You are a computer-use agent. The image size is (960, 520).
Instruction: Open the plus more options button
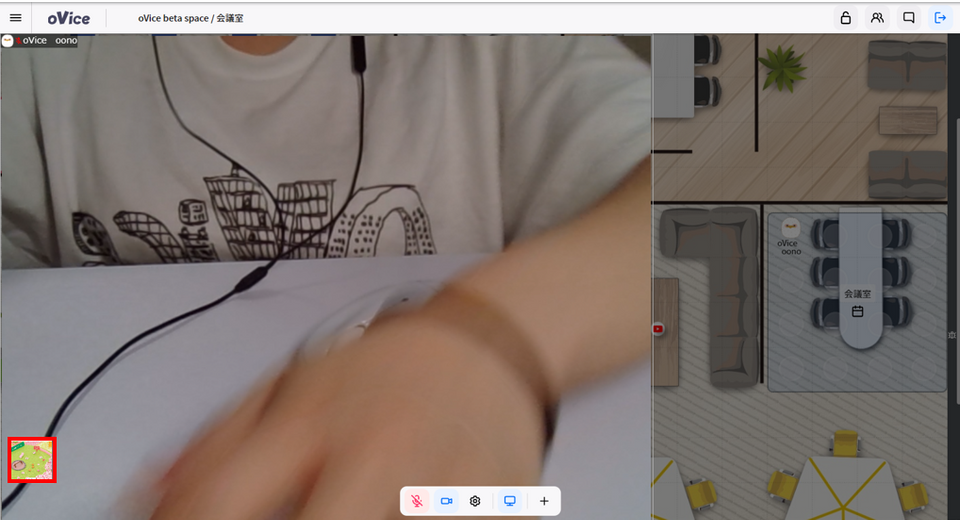coord(544,501)
